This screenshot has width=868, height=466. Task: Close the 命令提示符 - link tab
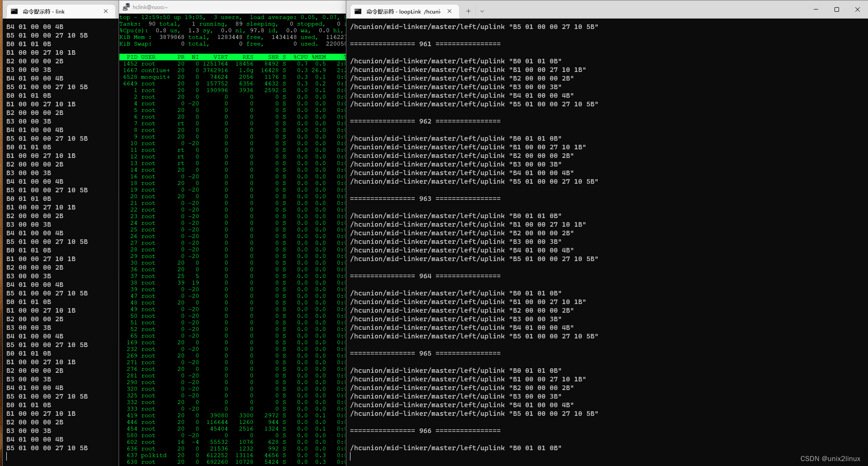pyautogui.click(x=106, y=11)
